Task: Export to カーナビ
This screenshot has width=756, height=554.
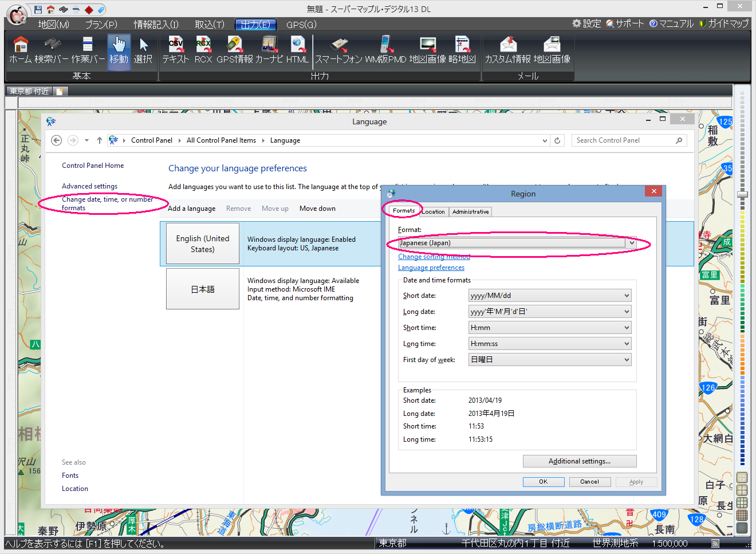Action: (x=269, y=50)
